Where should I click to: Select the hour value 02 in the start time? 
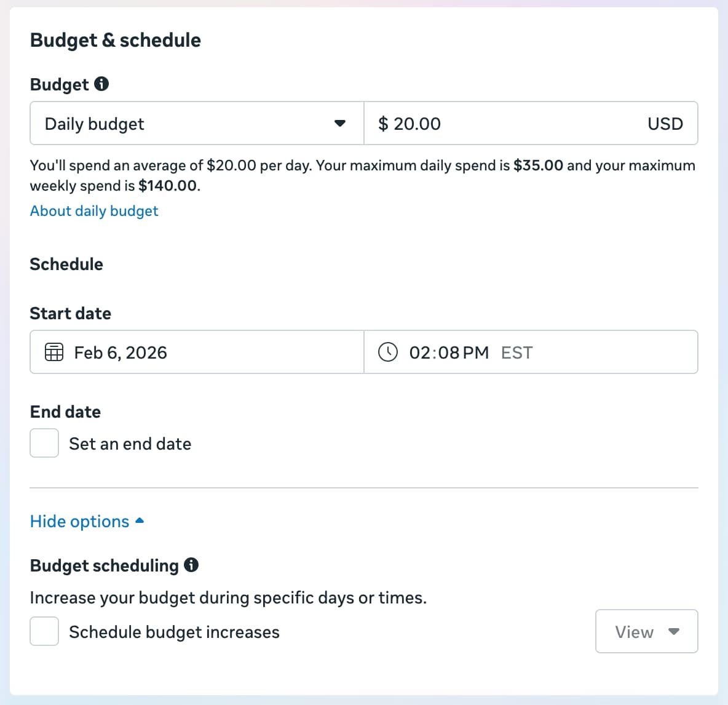(419, 352)
